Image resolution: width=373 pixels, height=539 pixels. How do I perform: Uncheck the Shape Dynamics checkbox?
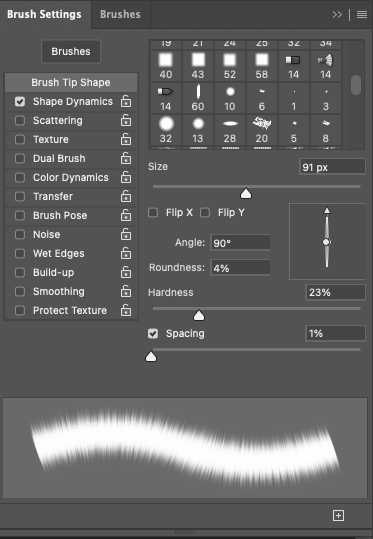[20, 101]
